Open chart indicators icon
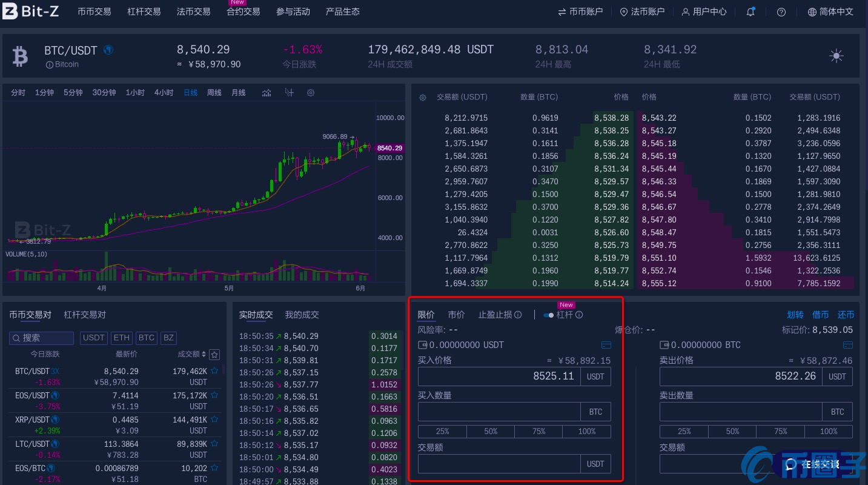Screen dimensions: 868x485 pyautogui.click(x=267, y=93)
